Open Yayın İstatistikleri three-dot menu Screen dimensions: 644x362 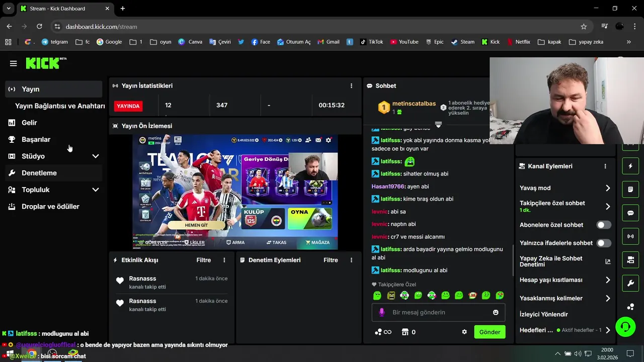[x=351, y=86]
